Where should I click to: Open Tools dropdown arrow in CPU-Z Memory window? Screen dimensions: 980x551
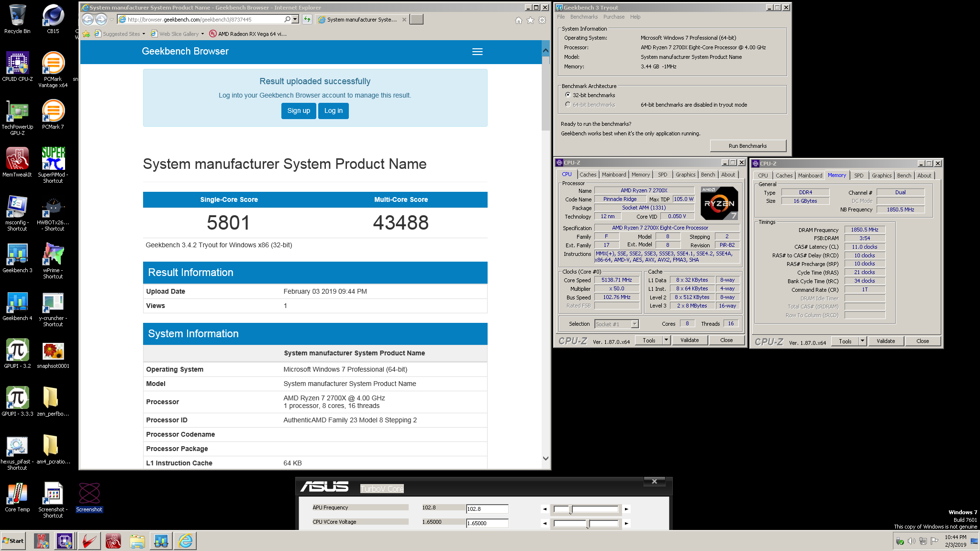pos(862,341)
